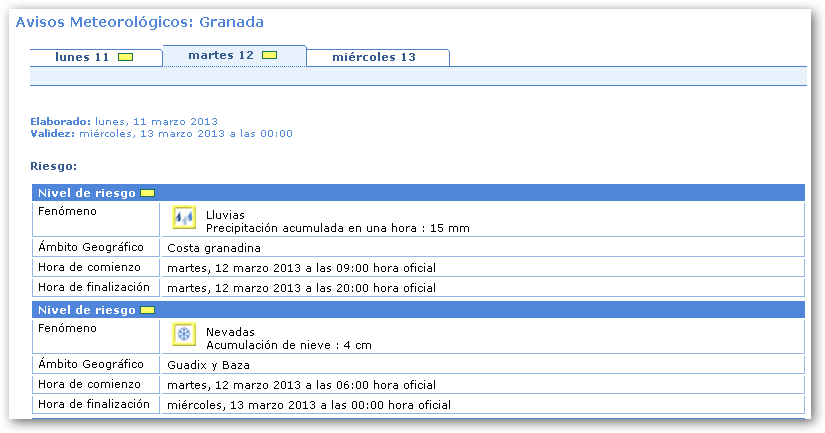
Task: Click the snowflake (Nevadas) phenomenon icon
Action: point(183,334)
